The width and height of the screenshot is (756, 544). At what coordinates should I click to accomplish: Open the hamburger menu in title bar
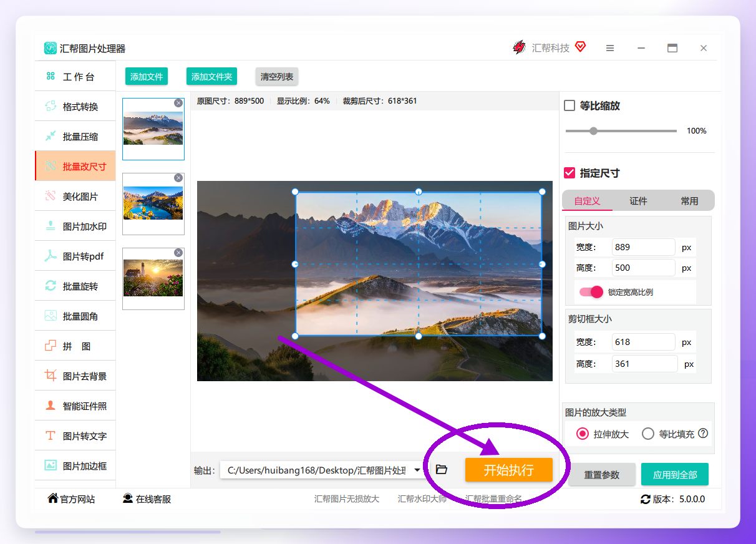[610, 48]
